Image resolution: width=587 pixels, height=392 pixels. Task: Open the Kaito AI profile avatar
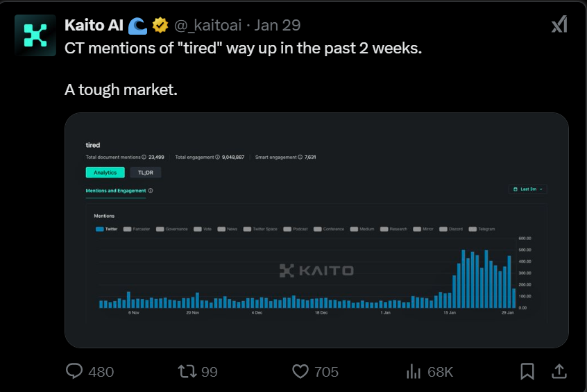point(35,35)
